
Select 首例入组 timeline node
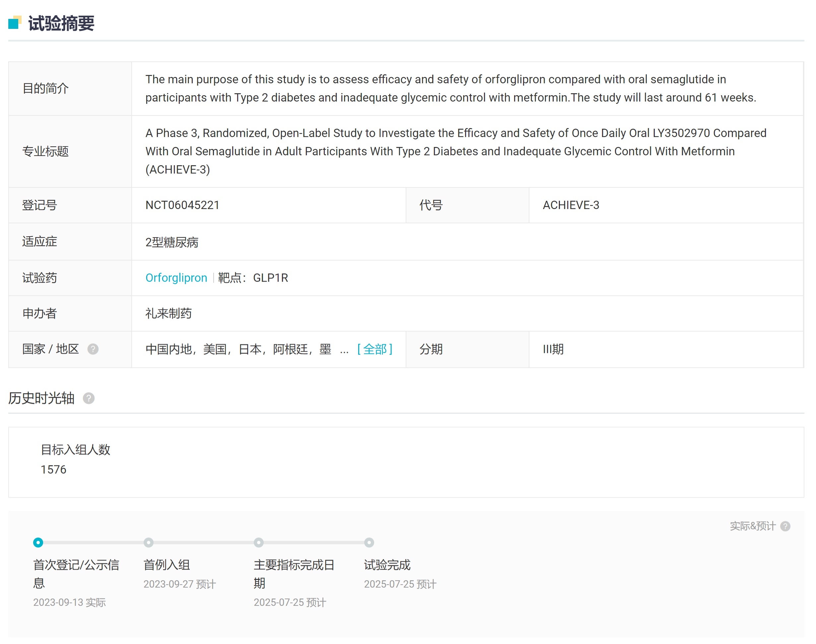pos(149,542)
